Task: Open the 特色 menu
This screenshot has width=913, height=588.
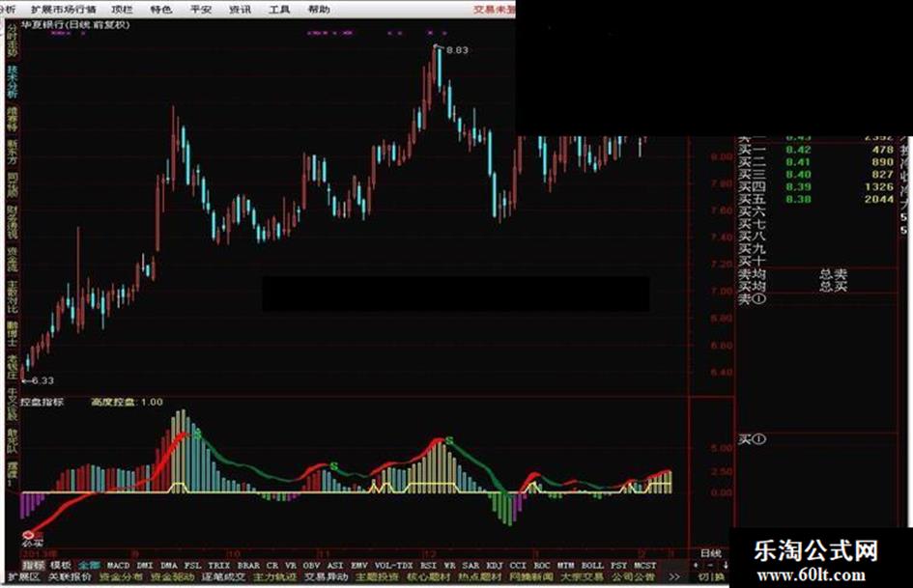Action: coord(160,10)
